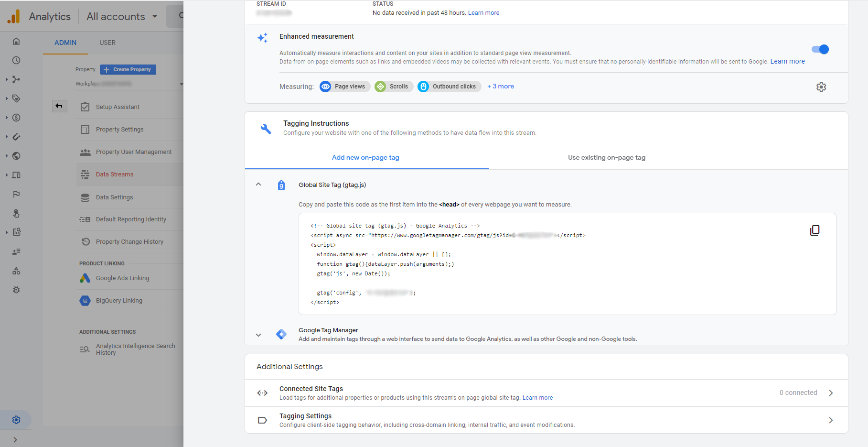This screenshot has width=868, height=447.
Task: Click the back arrow in Admin column
Action: (59, 106)
